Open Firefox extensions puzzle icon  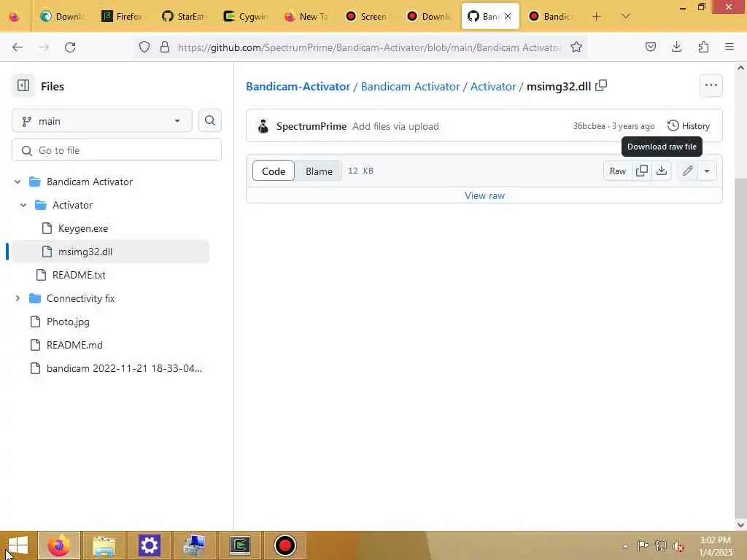pos(703,47)
